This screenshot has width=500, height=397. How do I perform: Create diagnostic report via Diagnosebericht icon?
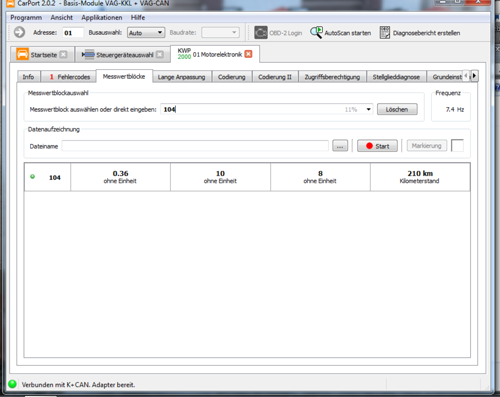click(385, 33)
